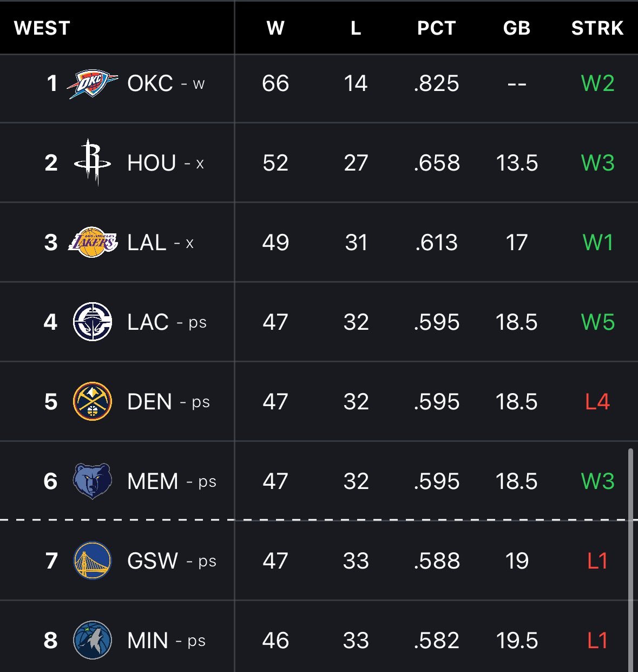Viewport: 638px width, 672px height.
Task: Click the MIN team name
Action: (x=148, y=641)
